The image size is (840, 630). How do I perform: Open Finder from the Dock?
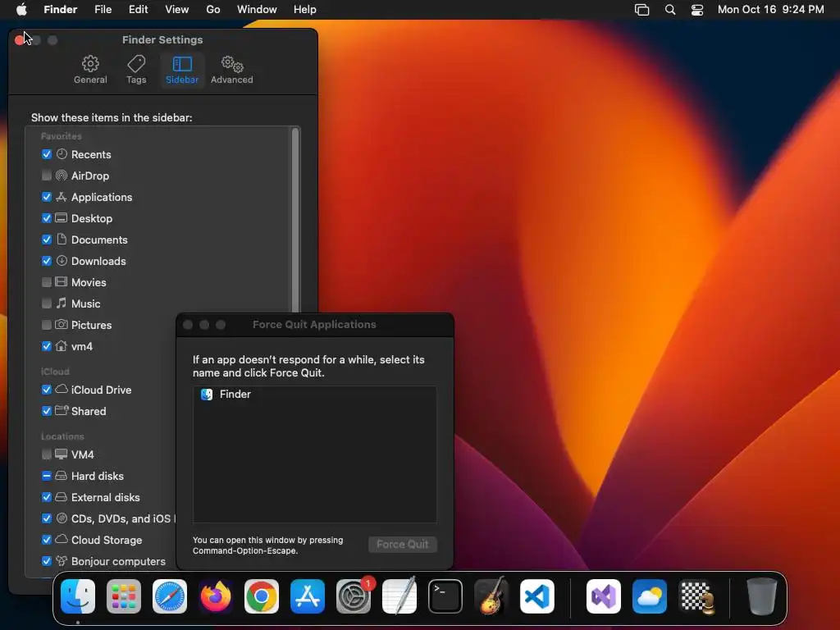tap(78, 596)
